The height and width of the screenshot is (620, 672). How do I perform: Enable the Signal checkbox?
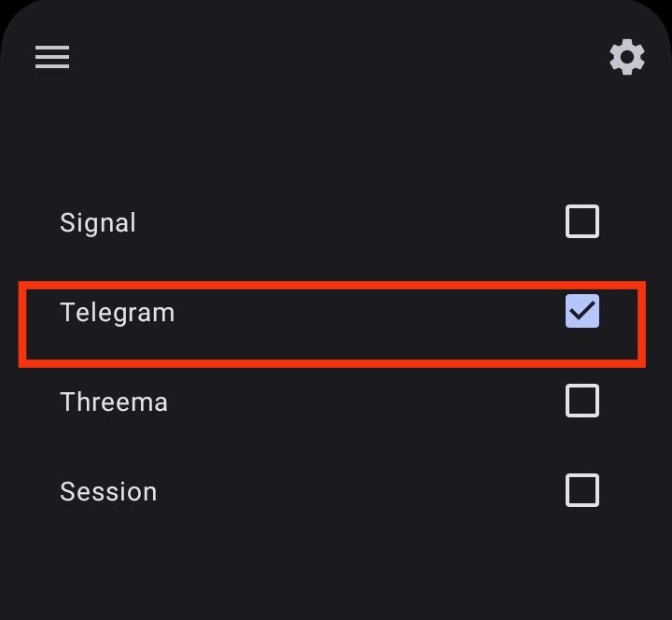(582, 222)
